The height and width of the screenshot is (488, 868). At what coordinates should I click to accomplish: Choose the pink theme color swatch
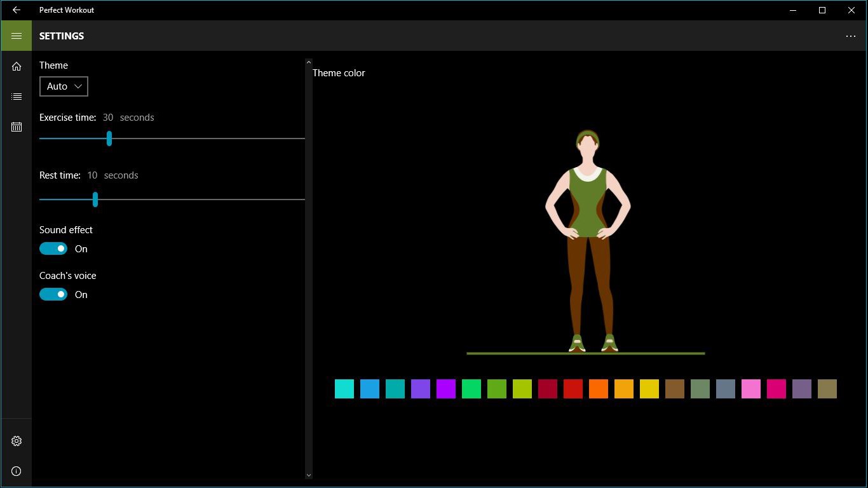coord(751,389)
